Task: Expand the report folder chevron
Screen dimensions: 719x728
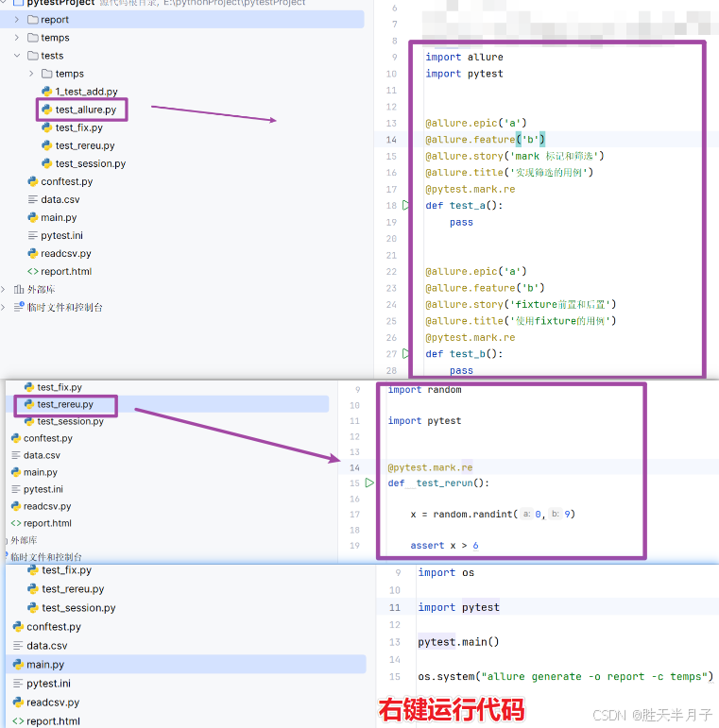Action: click(x=17, y=20)
